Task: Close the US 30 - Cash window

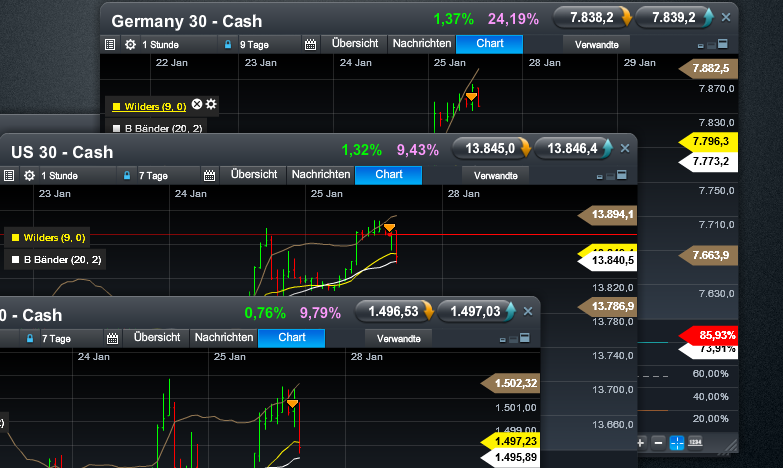Action: 625,148
